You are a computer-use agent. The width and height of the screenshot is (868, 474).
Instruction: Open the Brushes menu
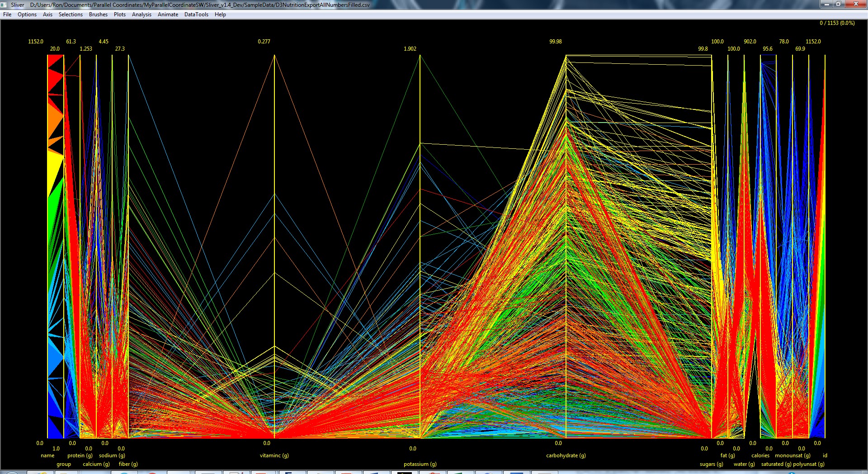(x=98, y=14)
